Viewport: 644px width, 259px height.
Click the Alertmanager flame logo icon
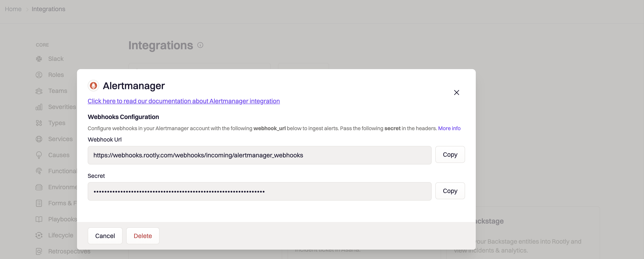(93, 86)
